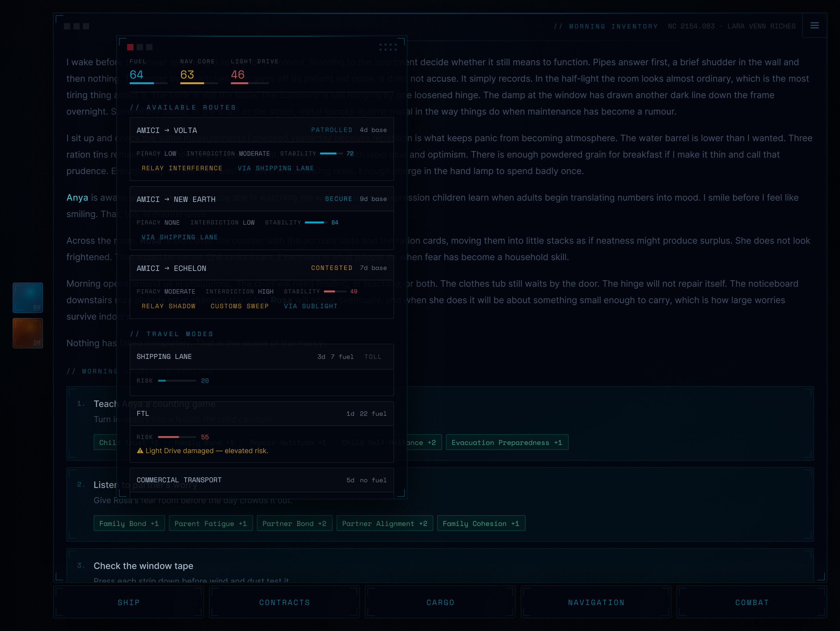Click the LIGHT DRIVE 46 gauge
Image resolution: width=840 pixels, height=631 pixels.
pos(254,71)
